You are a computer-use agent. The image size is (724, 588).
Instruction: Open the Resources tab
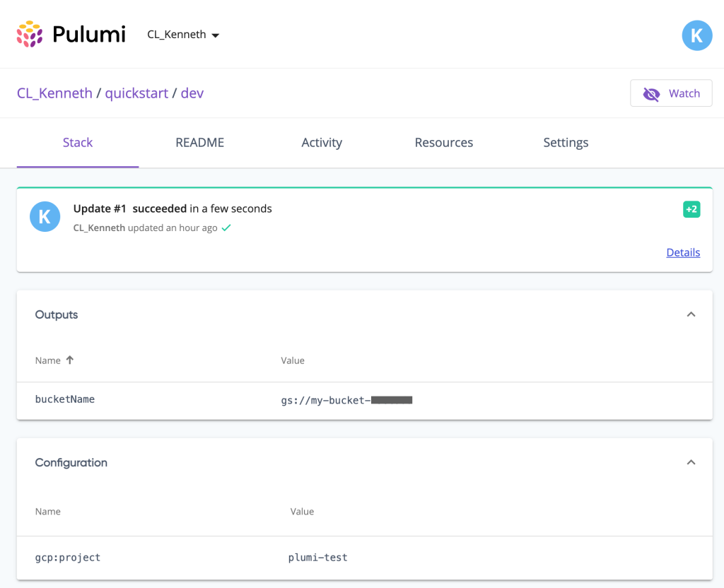coord(443,142)
